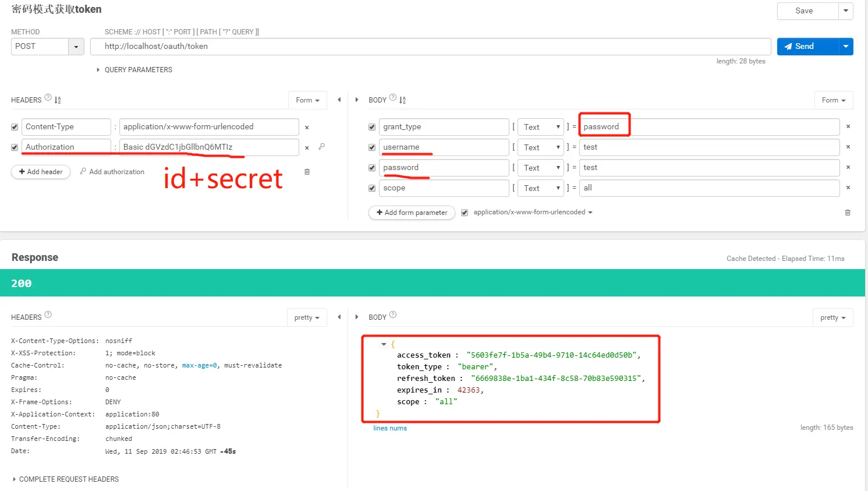Click the lines nums link
Screen dimensions: 868x491
coord(390,428)
